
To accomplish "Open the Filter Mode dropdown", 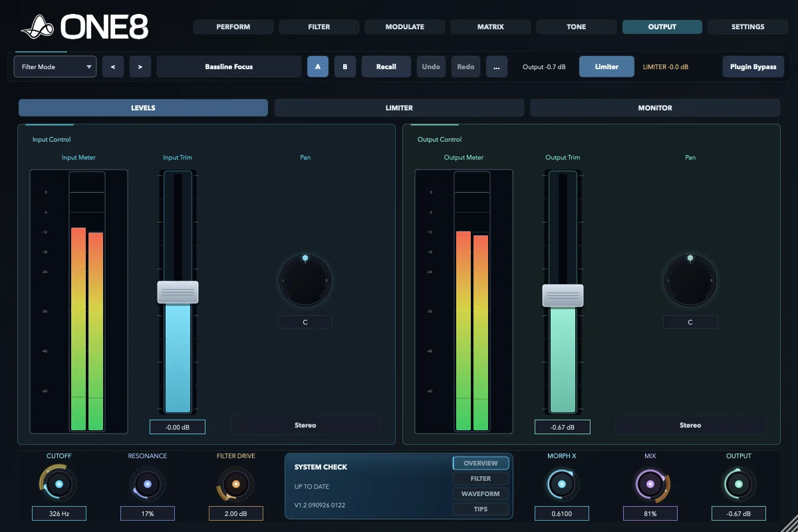I will point(55,66).
